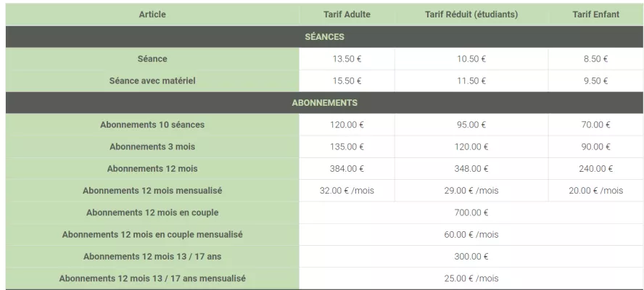Select the 700.00 € couple subscription price
Screen dimensions: 644x290
click(471, 213)
